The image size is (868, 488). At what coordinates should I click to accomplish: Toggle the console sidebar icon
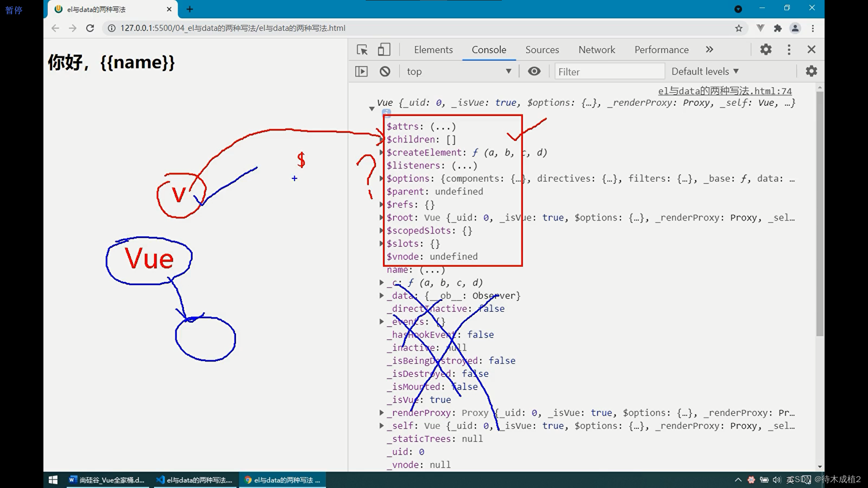[x=362, y=71]
